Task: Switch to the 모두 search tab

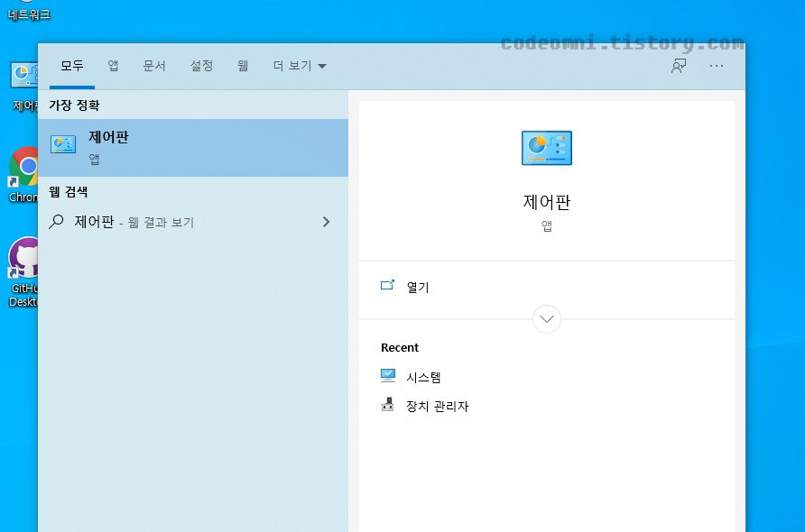Action: tap(72, 66)
